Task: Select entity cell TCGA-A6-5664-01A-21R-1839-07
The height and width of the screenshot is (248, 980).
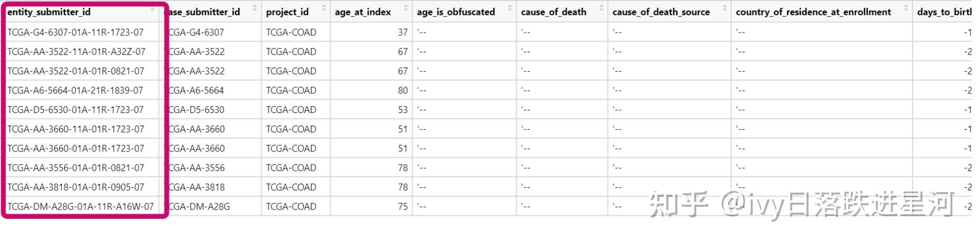Action: 75,90
